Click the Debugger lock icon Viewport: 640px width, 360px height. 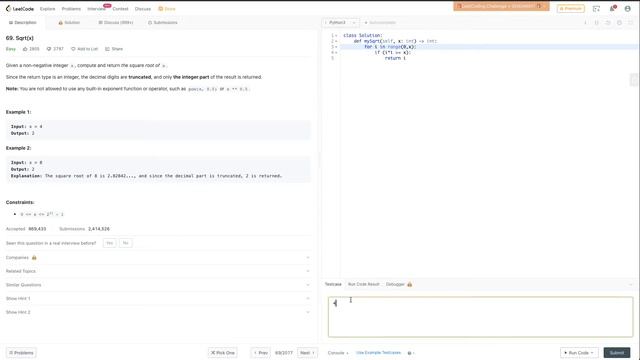(x=410, y=284)
